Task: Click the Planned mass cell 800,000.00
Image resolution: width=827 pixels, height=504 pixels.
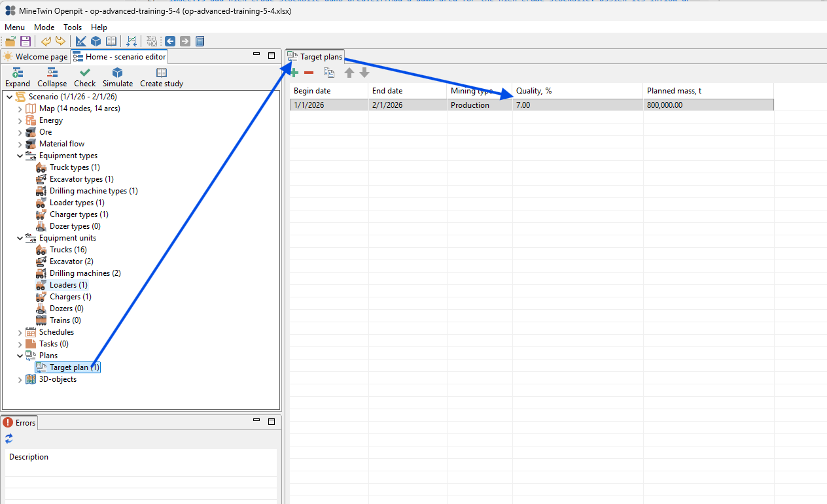Action: click(709, 105)
